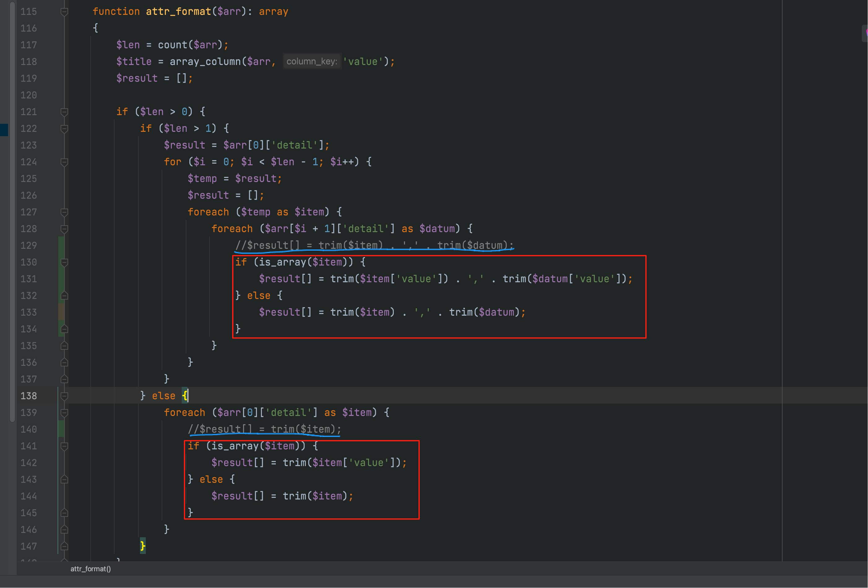This screenshot has width=868, height=588.
Task: Click line number 124 in the gutter
Action: [29, 162]
